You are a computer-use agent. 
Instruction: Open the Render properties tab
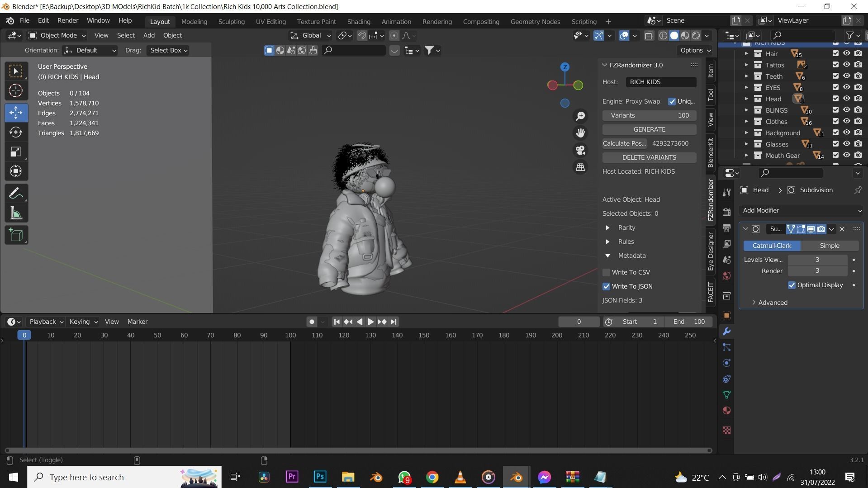[726, 212]
